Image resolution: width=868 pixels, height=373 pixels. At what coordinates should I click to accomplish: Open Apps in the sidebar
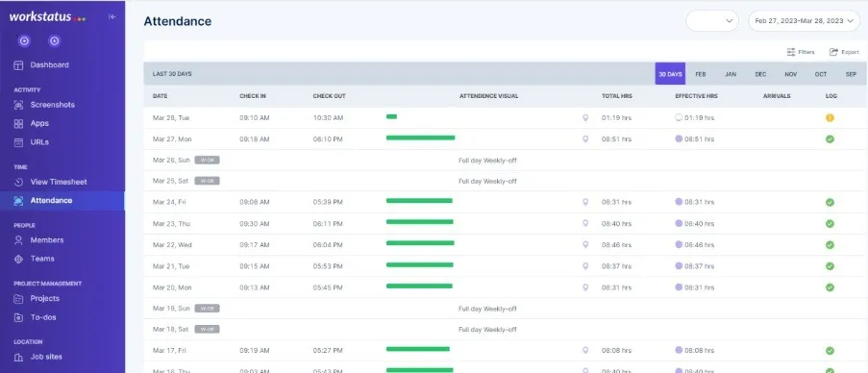tap(39, 123)
